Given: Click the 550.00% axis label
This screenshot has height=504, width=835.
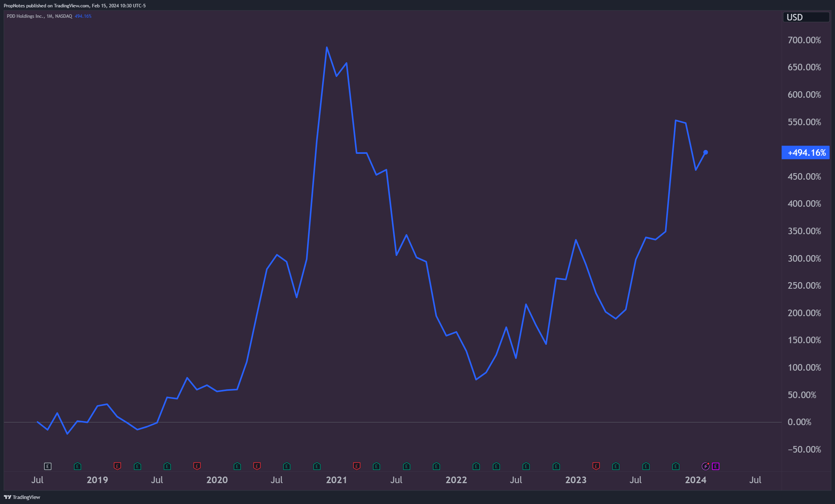Looking at the screenshot, I should pyautogui.click(x=804, y=122).
